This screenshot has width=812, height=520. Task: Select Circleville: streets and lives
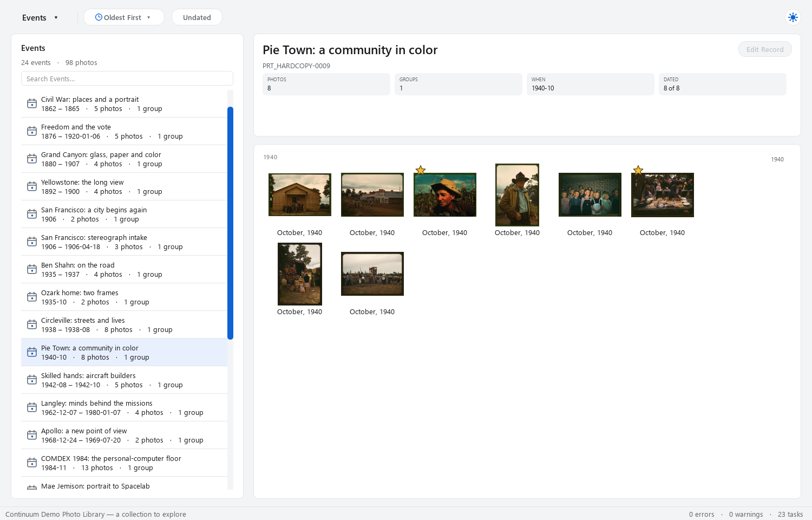pyautogui.click(x=124, y=325)
